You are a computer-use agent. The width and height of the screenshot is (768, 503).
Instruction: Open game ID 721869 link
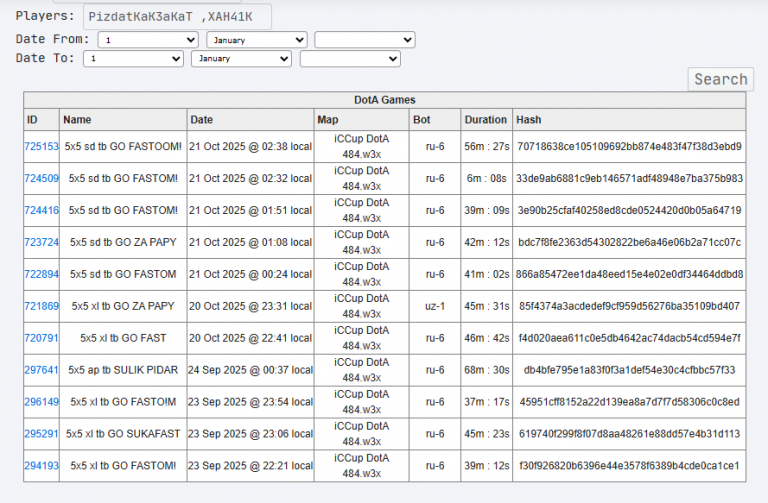point(41,306)
